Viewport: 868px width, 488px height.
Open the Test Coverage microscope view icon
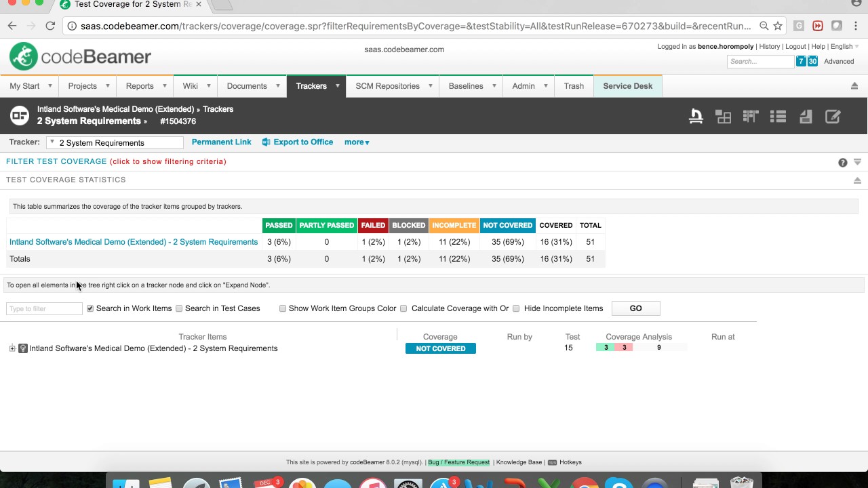pos(696,117)
